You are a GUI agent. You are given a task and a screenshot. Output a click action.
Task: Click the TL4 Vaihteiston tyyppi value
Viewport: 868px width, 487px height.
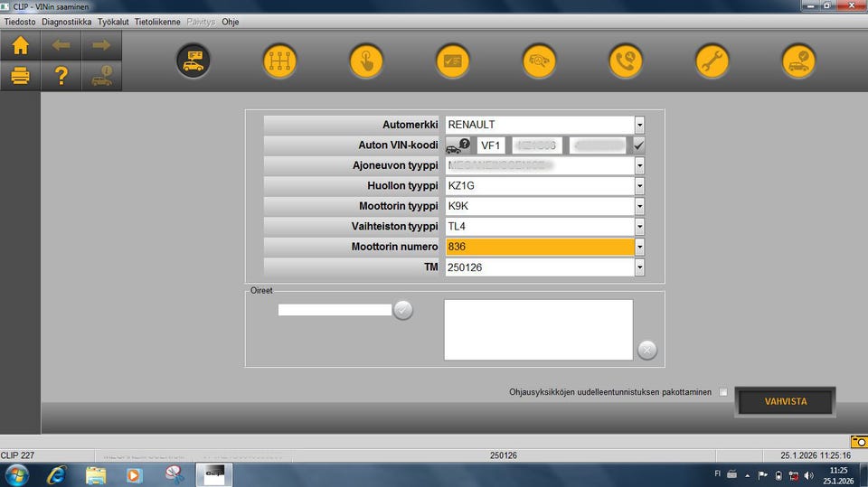click(540, 227)
